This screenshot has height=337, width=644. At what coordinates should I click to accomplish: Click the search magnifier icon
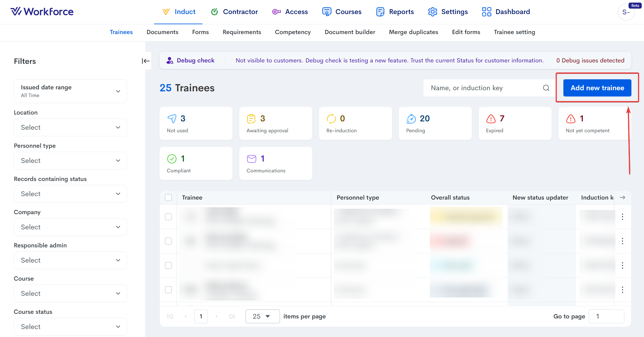[546, 88]
